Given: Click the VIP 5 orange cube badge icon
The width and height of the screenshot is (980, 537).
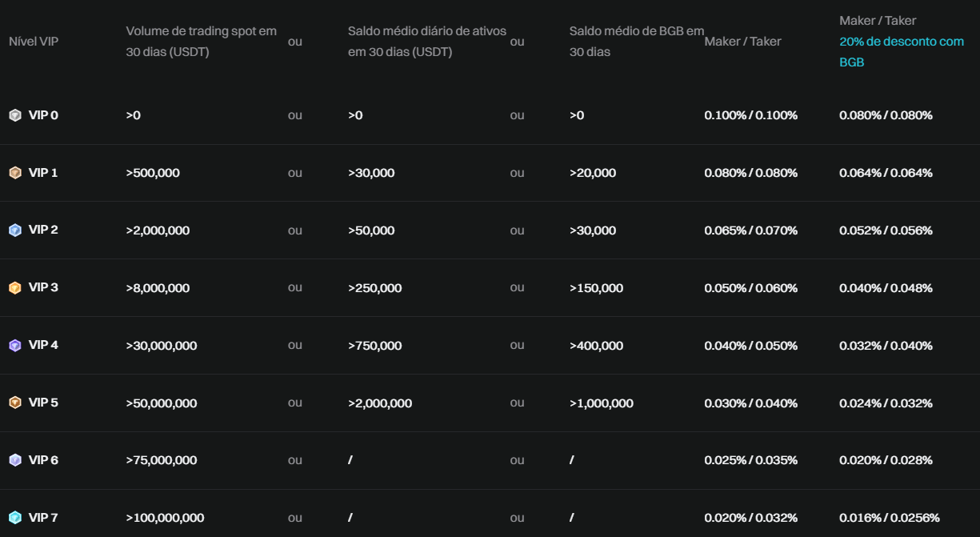Looking at the screenshot, I should coord(15,403).
